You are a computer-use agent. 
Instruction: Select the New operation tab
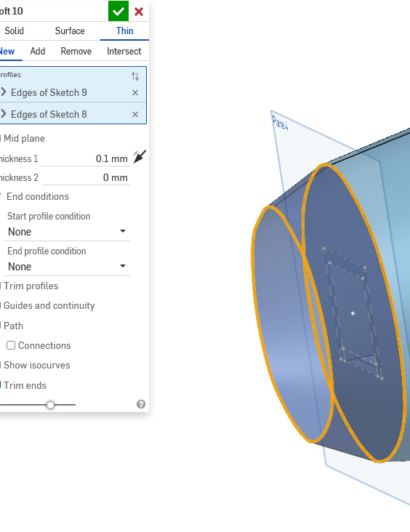click(7, 51)
